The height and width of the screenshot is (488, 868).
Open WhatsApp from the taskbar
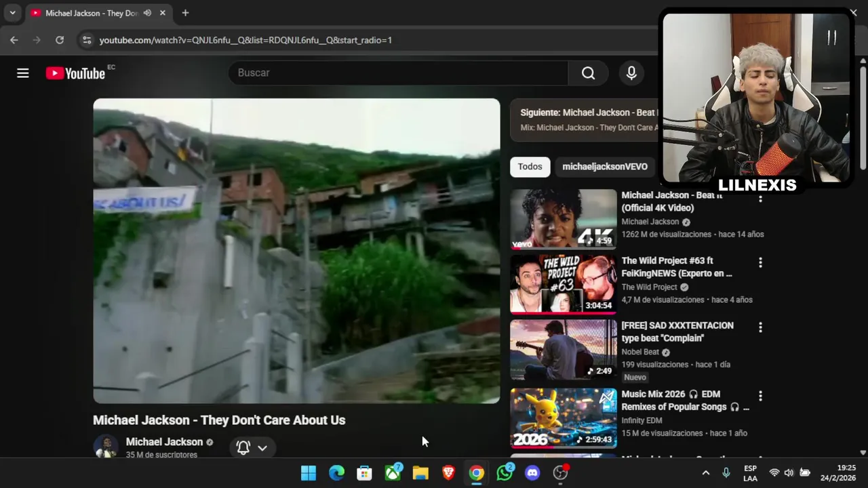tap(505, 473)
